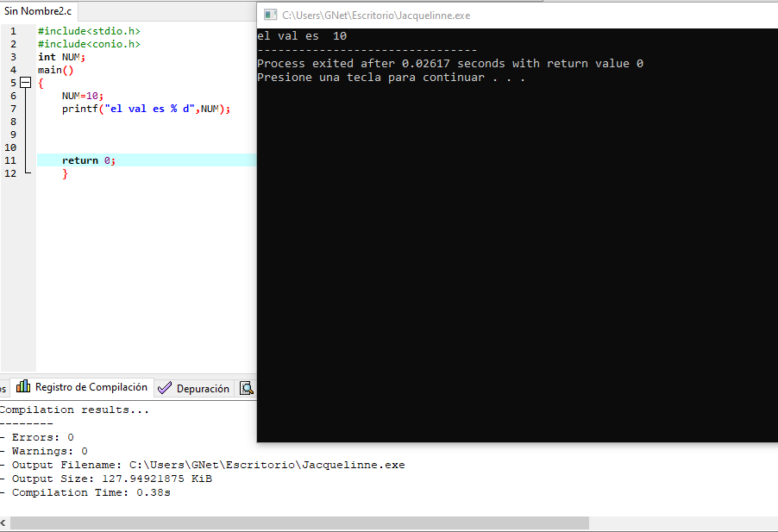
Task: Click line number 9 in the gutter
Action: (x=13, y=135)
